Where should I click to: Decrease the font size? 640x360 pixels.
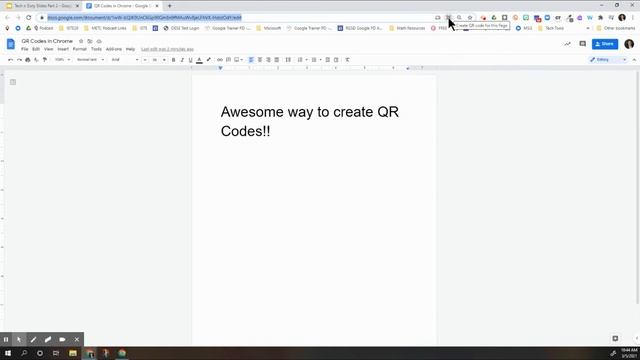tap(145, 60)
